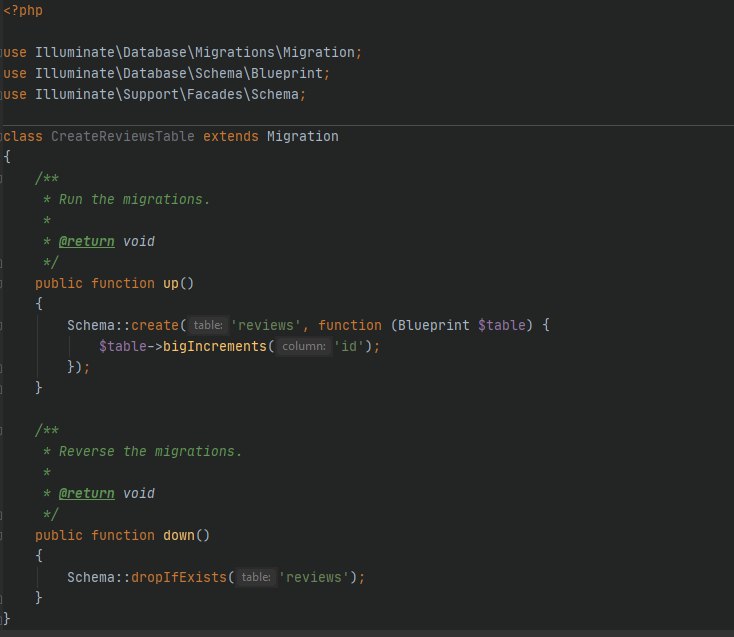Click the "up" method name
The width and height of the screenshot is (734, 637).
(x=171, y=283)
